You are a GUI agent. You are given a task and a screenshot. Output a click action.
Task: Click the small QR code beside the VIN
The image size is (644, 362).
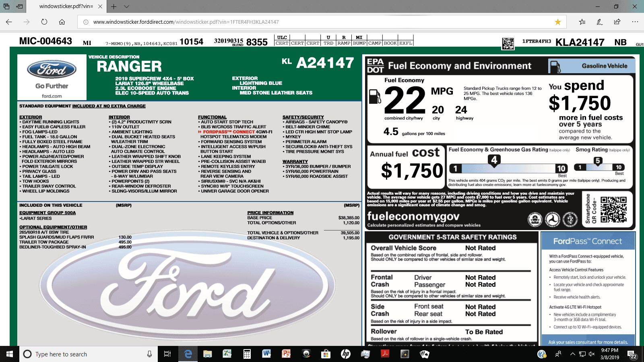508,43
